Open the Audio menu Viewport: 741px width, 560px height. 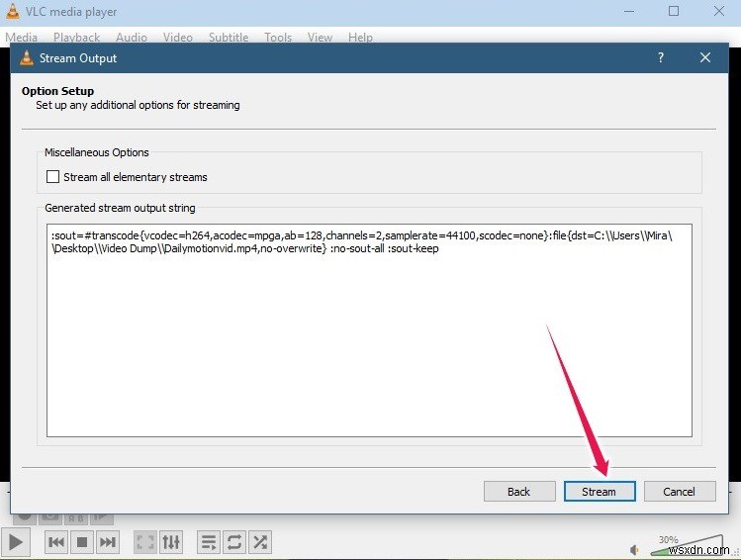click(132, 37)
